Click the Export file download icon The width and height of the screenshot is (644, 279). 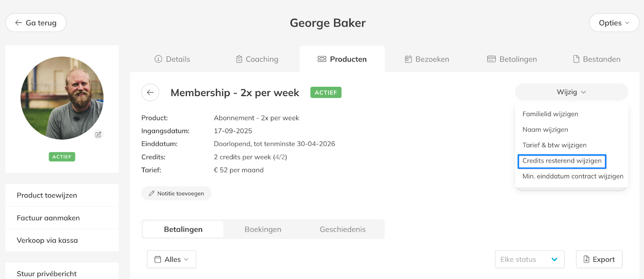pos(586,259)
